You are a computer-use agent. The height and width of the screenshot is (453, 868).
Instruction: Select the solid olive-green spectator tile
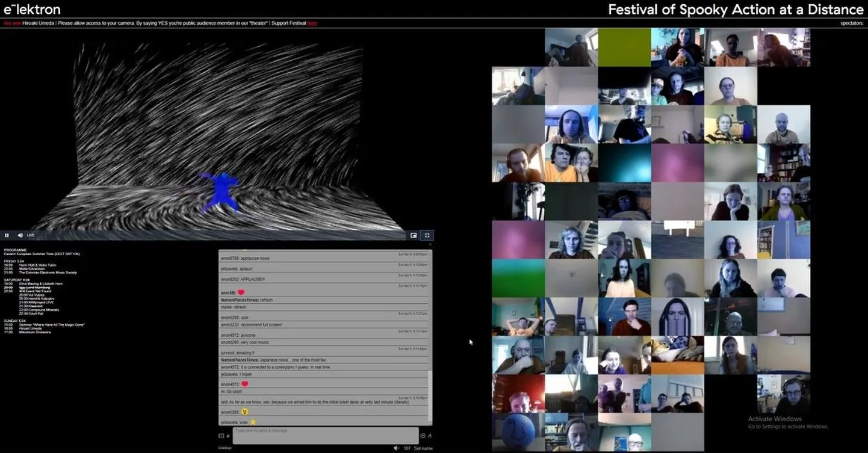(x=624, y=47)
